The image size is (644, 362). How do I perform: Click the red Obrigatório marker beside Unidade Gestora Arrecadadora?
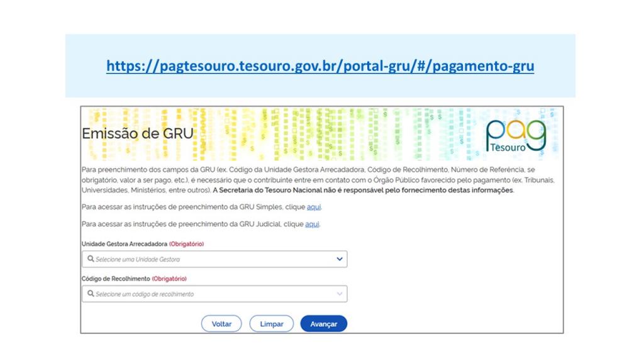[x=187, y=244]
